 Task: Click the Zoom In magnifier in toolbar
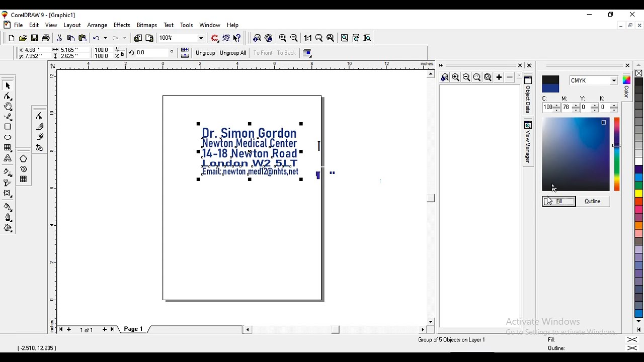click(283, 38)
